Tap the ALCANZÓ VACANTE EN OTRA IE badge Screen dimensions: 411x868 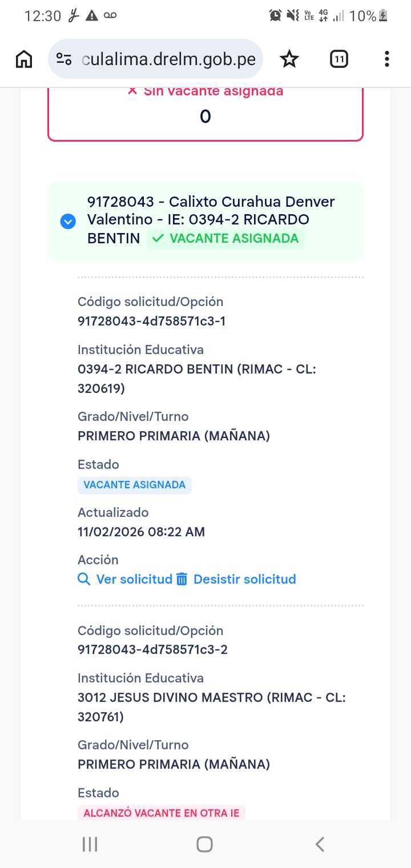[162, 813]
